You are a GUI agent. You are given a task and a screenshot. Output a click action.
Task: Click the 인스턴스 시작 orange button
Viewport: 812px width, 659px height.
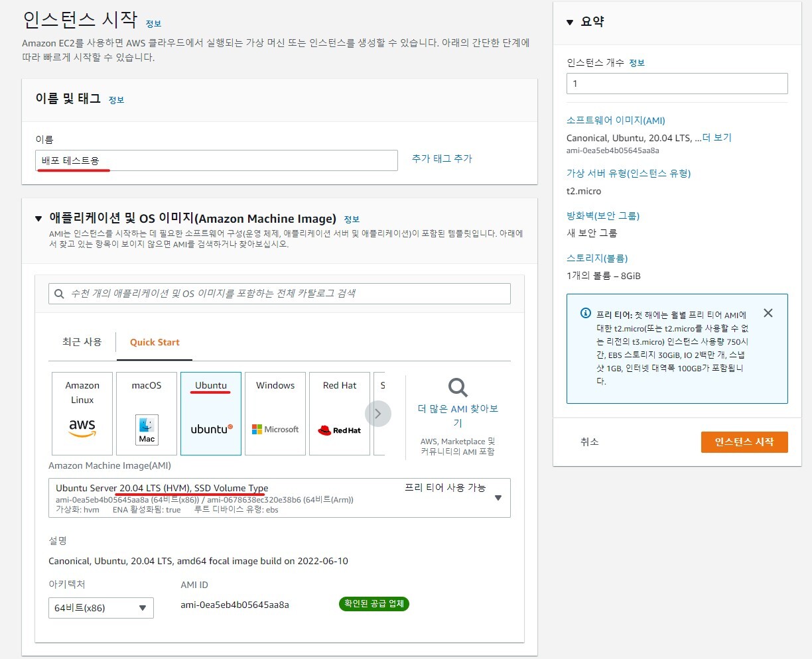coord(744,442)
